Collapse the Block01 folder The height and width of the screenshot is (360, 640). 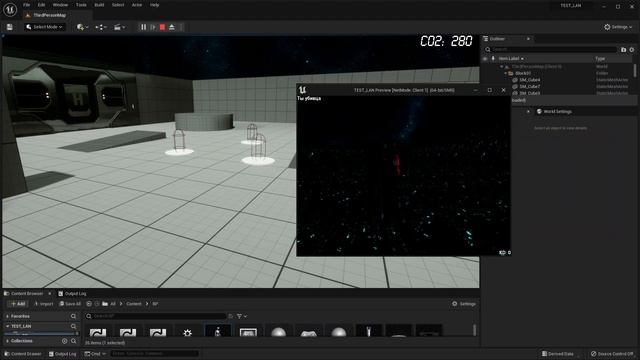coord(505,73)
